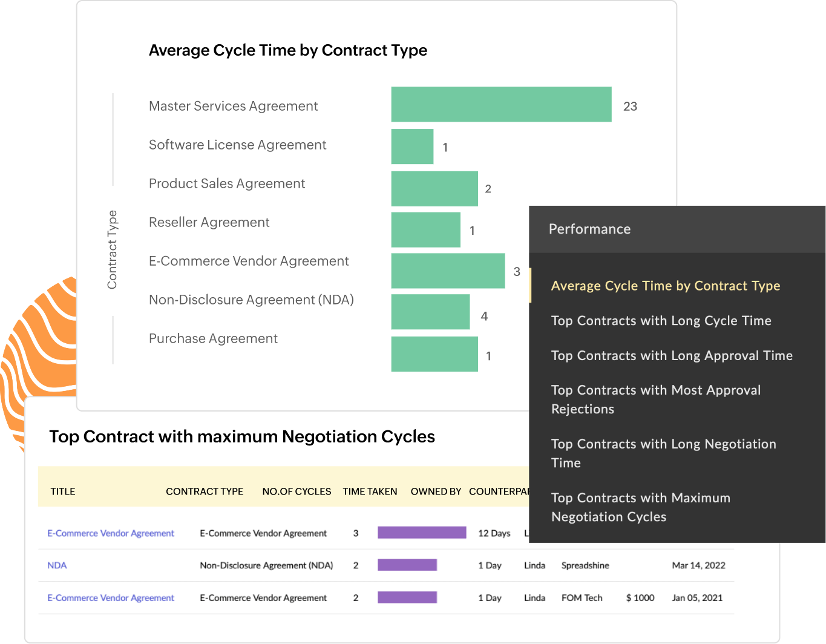Go to Top Contracts with Long Negotiation Time

[x=663, y=453]
